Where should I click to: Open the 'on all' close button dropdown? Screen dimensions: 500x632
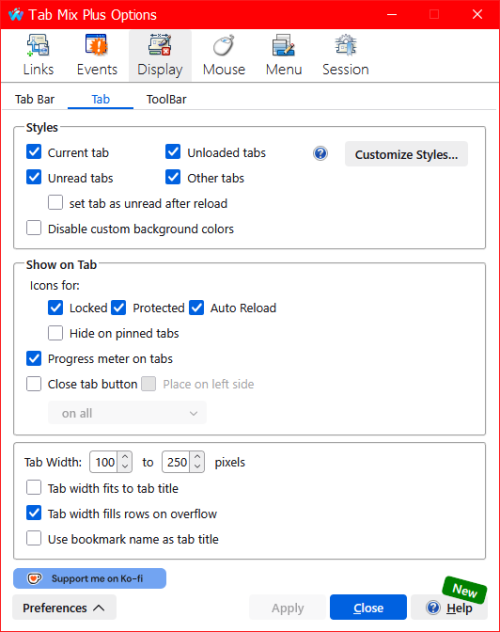click(127, 413)
